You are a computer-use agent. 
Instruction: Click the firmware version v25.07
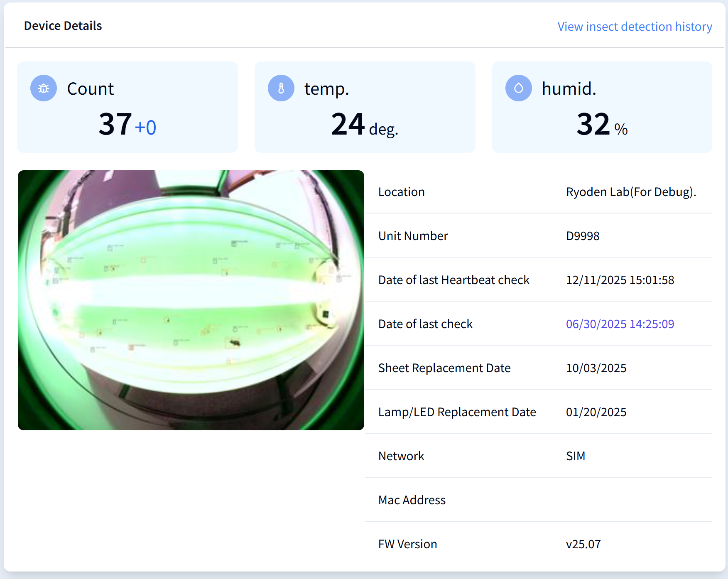click(x=583, y=544)
